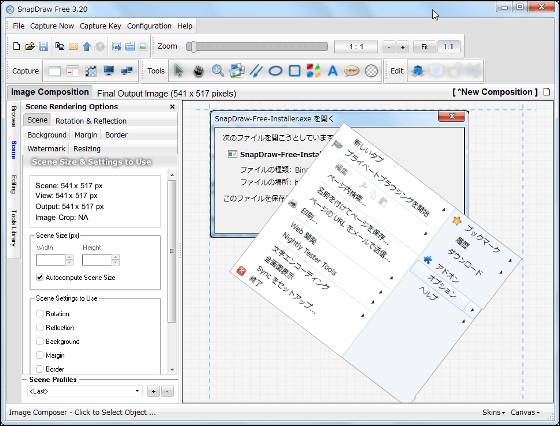The height and width of the screenshot is (426, 560).
Task: Click the capture-to-clipboard monitors icon
Action: point(59,46)
